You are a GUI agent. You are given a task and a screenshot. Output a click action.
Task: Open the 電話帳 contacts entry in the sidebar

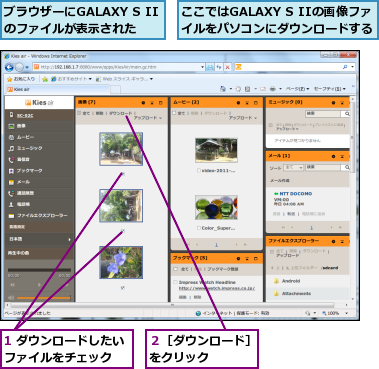point(39,204)
